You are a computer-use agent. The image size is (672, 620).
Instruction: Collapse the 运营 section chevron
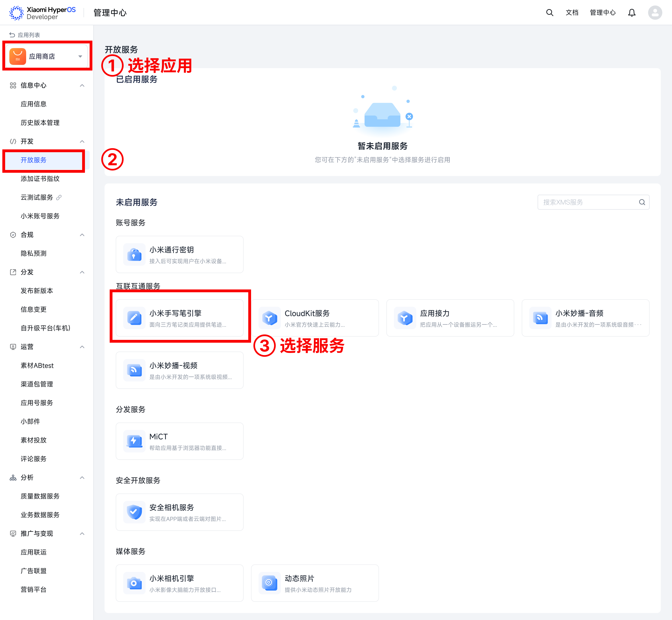click(82, 347)
